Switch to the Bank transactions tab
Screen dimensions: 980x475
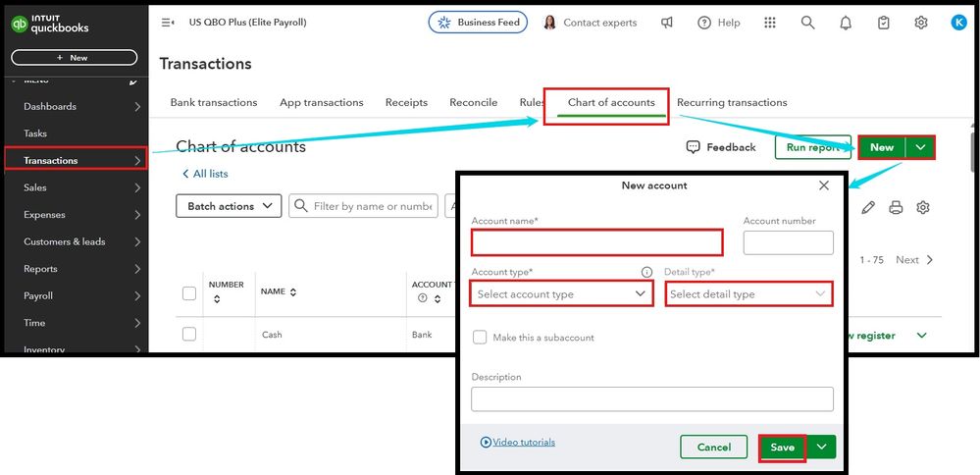pyautogui.click(x=214, y=102)
